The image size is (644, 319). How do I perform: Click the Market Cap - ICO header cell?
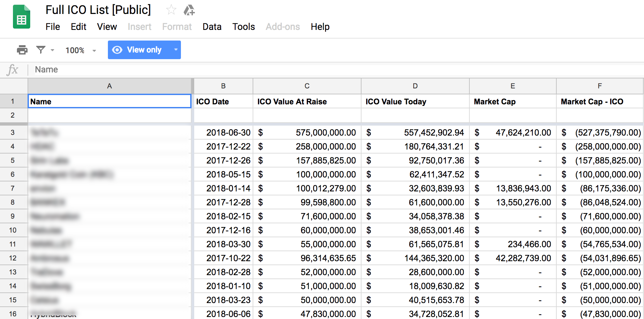(x=600, y=101)
